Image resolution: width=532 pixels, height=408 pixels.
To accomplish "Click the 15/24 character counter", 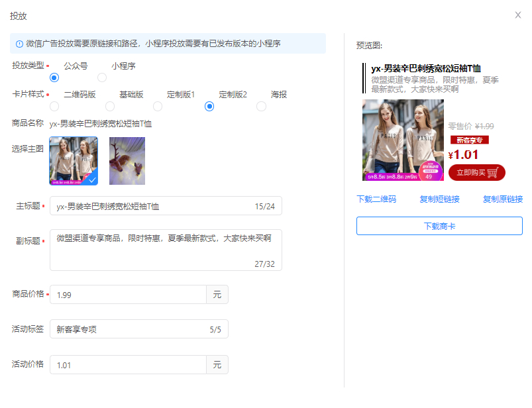I will point(264,206).
